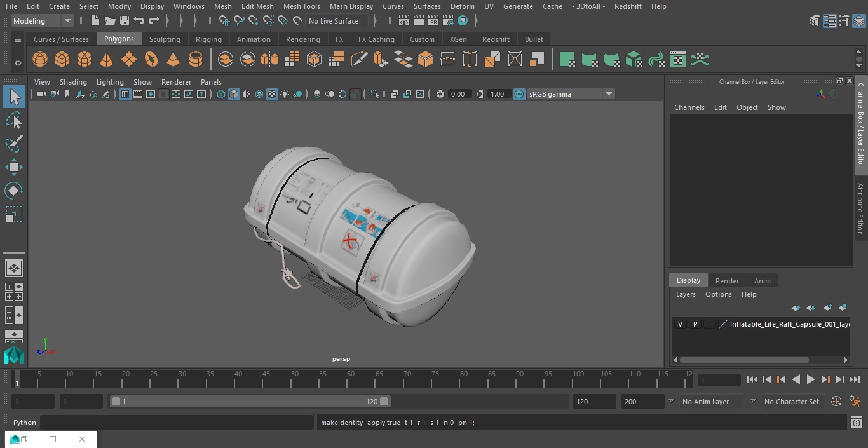
Task: Open the Redshift menu in menu bar
Action: coord(628,6)
